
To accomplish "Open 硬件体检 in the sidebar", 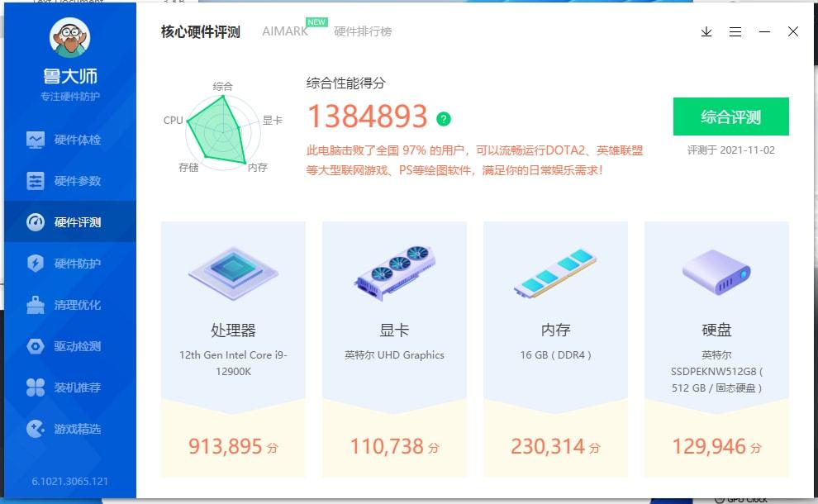I will pos(70,140).
